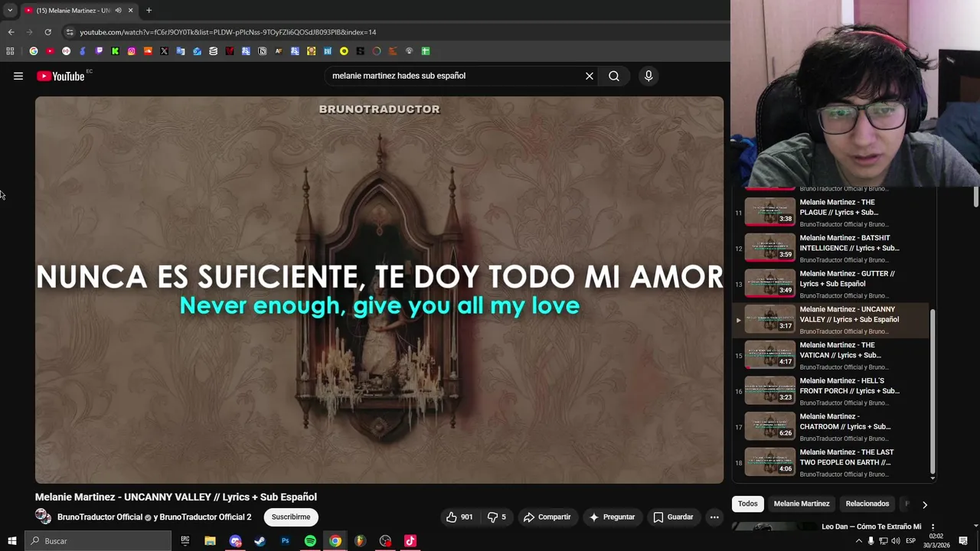
Task: Open the Google bookmark
Action: (34, 51)
